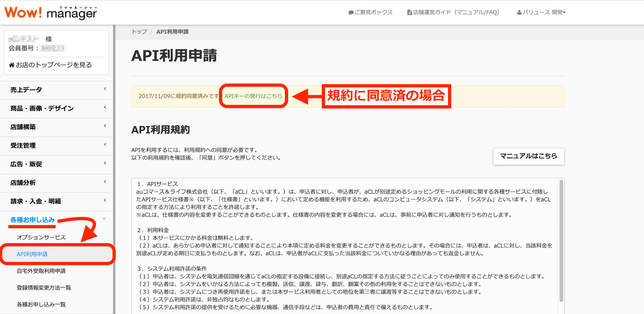
Task: Click the terms text box scrollbar
Action: pos(561,240)
